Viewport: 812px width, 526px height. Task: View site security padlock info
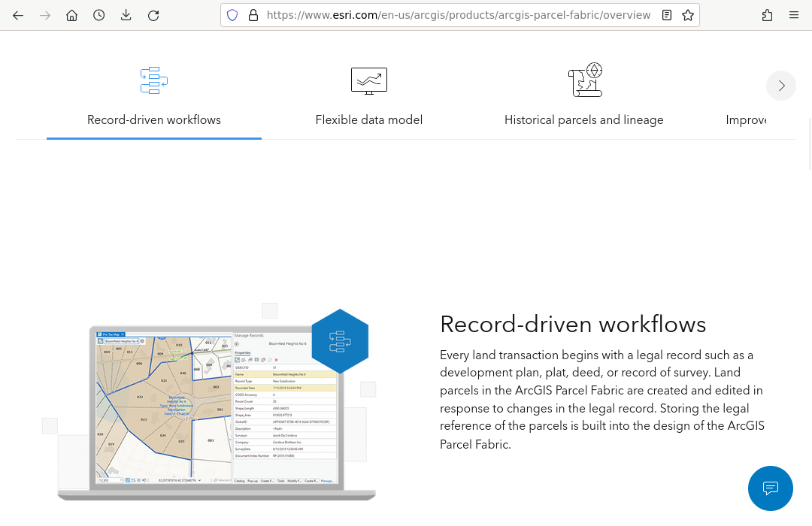tap(253, 15)
